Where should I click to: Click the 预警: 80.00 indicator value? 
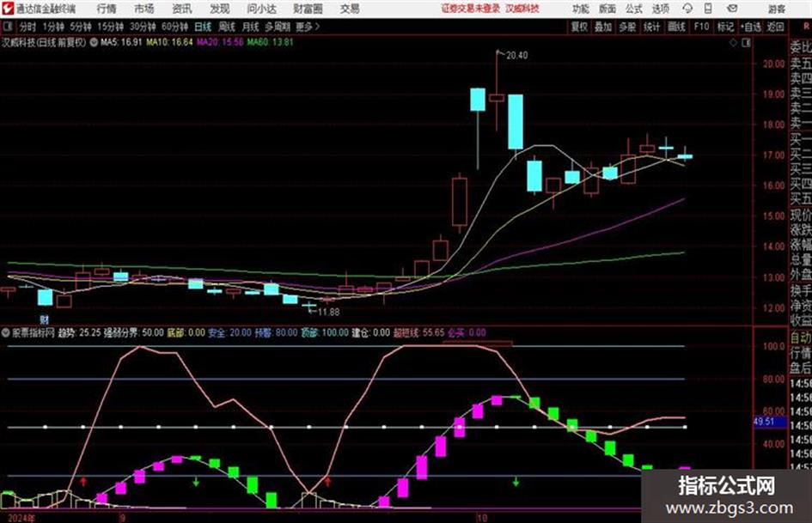[276, 333]
